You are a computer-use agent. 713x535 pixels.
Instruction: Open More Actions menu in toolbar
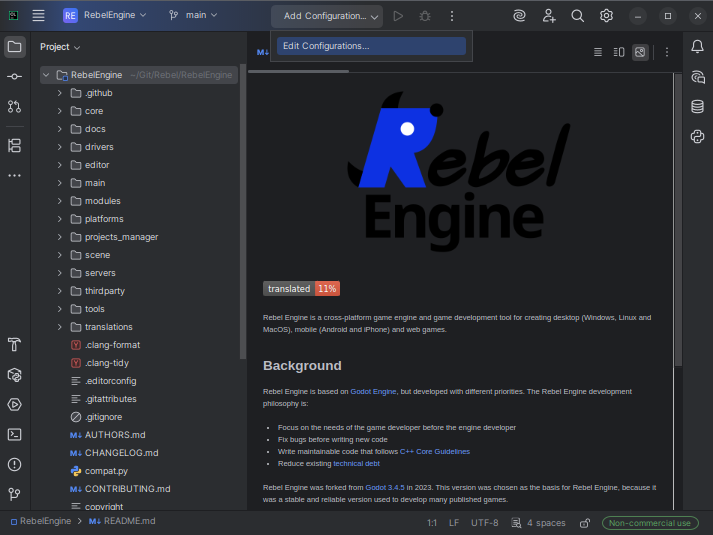[452, 16]
